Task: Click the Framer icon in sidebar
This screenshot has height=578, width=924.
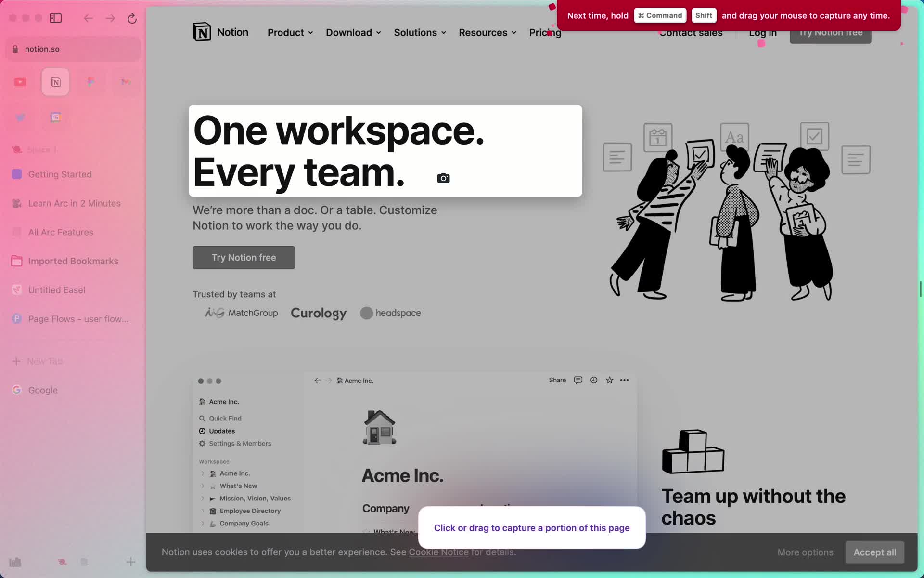Action: (x=90, y=81)
